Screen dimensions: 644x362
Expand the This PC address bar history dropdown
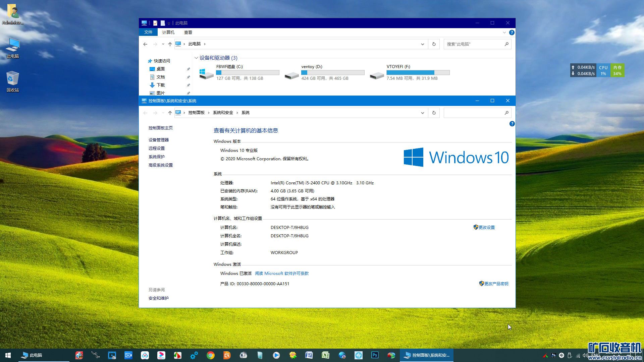click(422, 44)
